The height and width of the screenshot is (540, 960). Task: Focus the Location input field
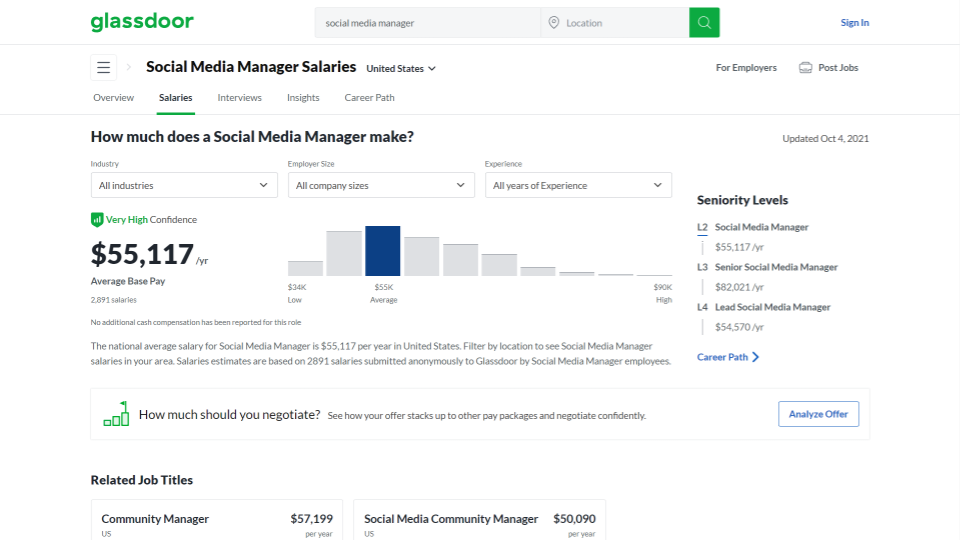(x=615, y=23)
